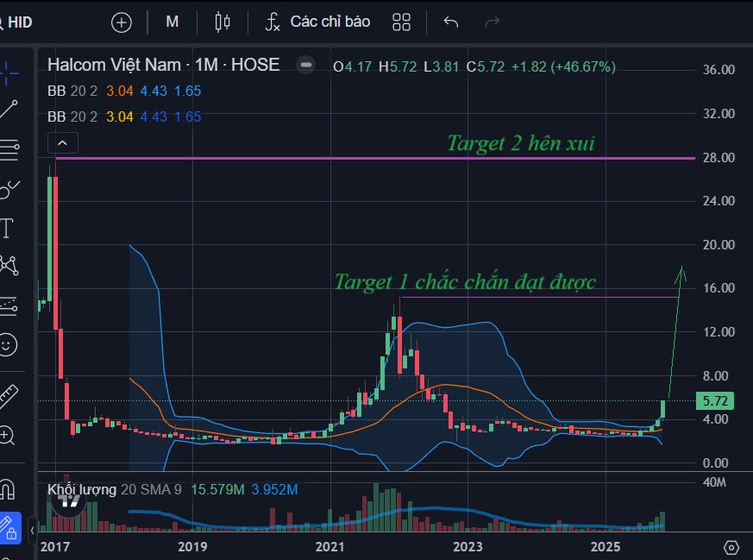Click the 2025 time axis label

(x=606, y=546)
